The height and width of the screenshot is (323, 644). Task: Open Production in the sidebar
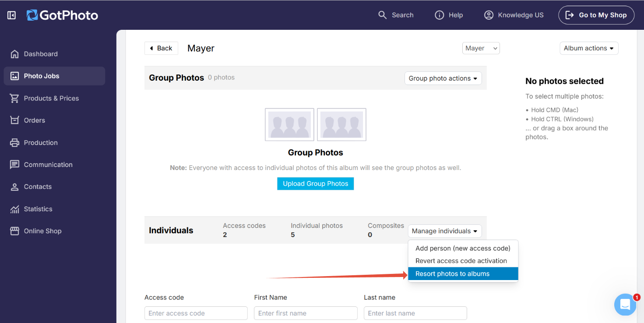(54, 142)
